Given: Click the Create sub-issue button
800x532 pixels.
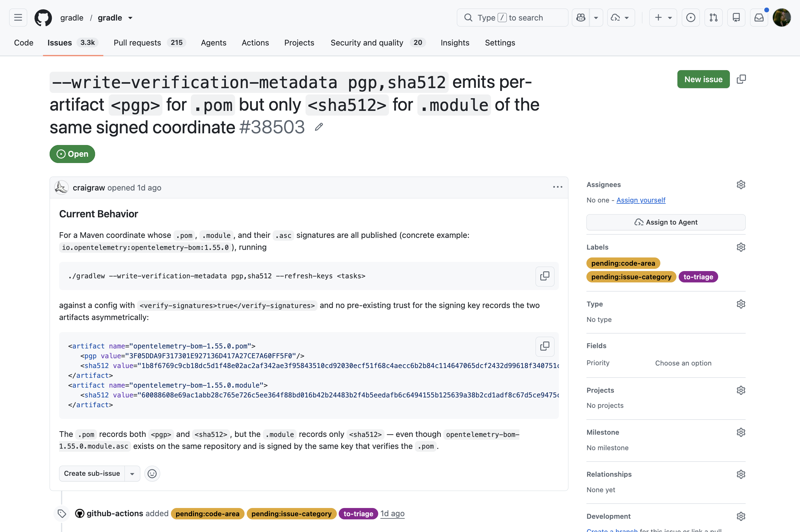Looking at the screenshot, I should point(92,473).
